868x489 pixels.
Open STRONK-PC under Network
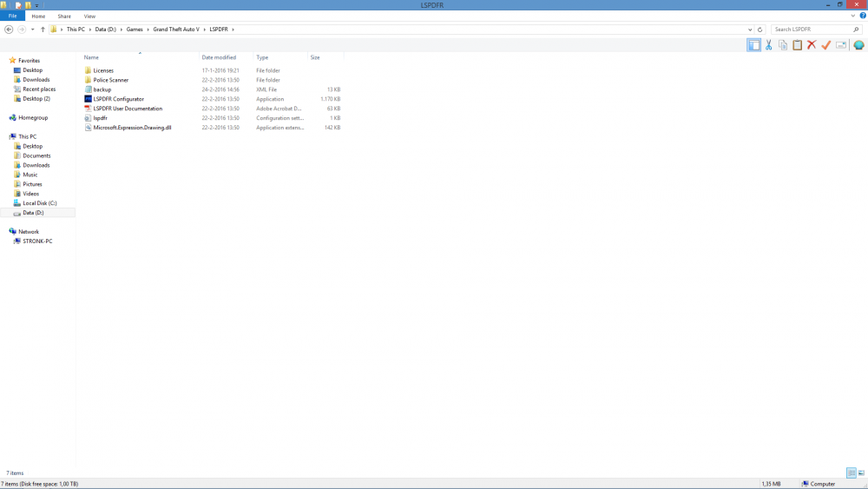tap(37, 241)
